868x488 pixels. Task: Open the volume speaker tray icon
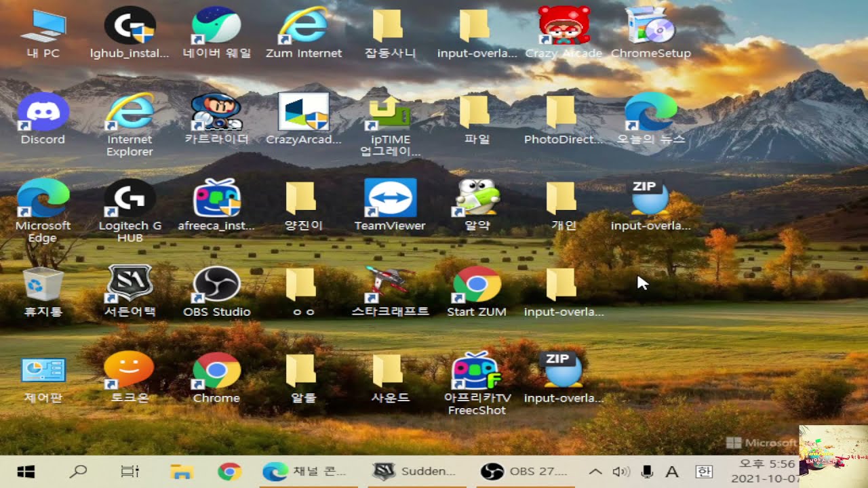[x=620, y=472]
